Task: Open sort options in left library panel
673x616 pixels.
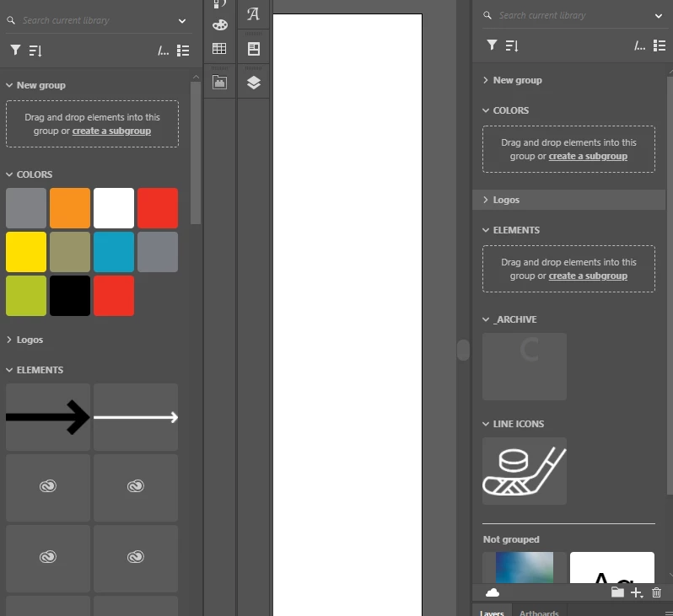Action: point(35,51)
